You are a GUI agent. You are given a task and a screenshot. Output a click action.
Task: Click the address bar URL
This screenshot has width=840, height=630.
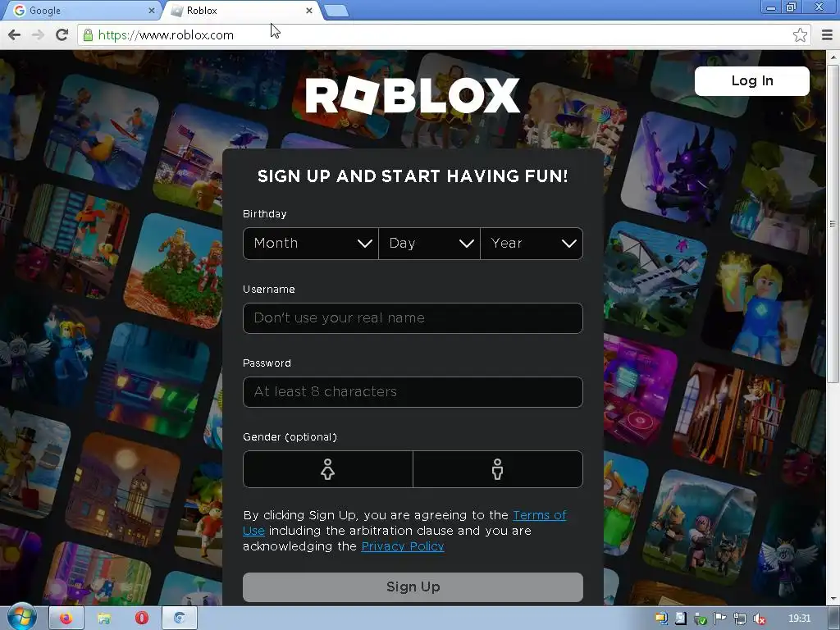(166, 35)
